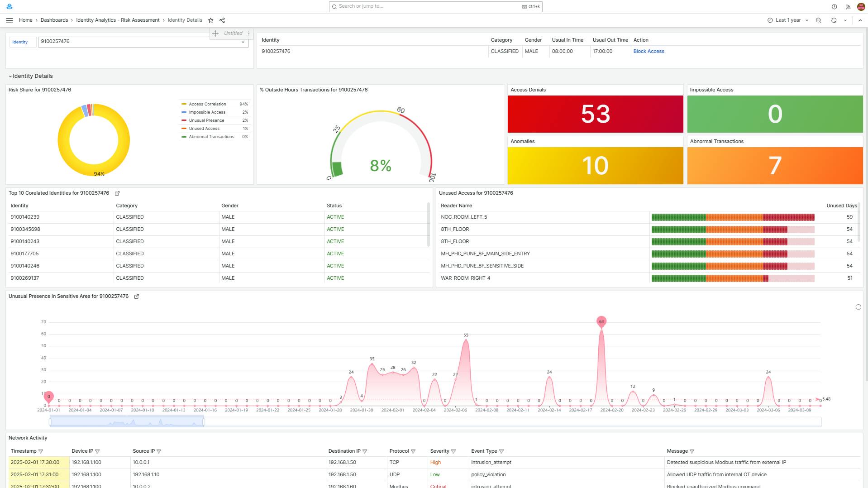
Task: Open the profile avatar menu
Action: [x=860, y=6]
